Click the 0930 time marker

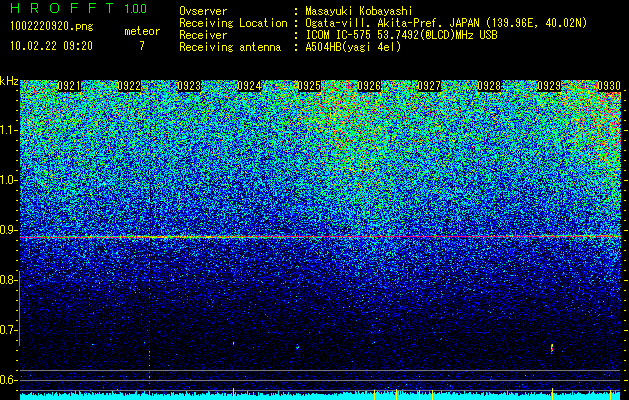point(609,86)
